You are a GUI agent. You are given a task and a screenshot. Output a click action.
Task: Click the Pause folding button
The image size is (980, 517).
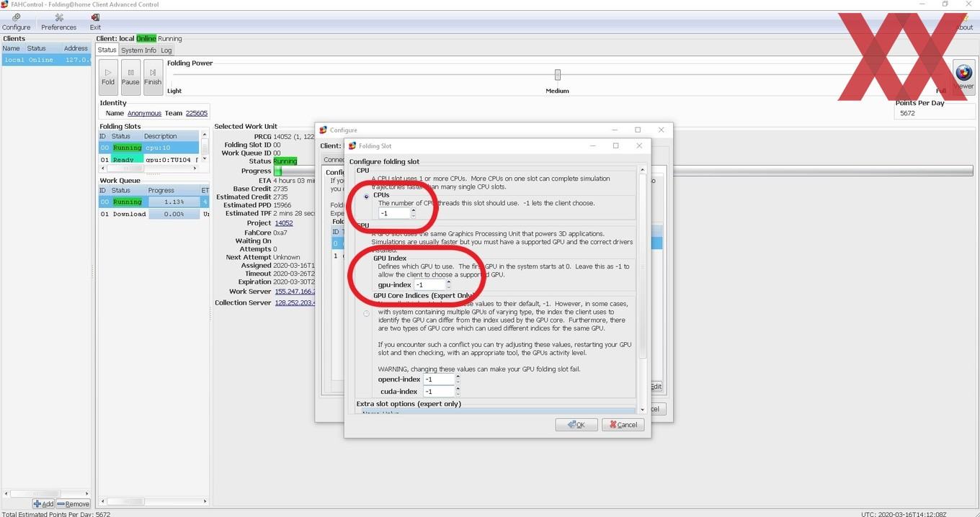coord(130,77)
